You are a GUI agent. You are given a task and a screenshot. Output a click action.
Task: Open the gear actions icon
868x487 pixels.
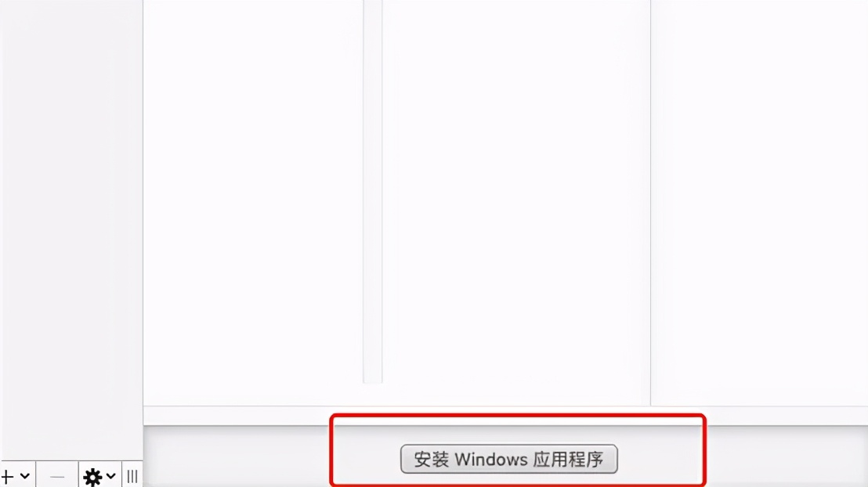click(x=92, y=477)
